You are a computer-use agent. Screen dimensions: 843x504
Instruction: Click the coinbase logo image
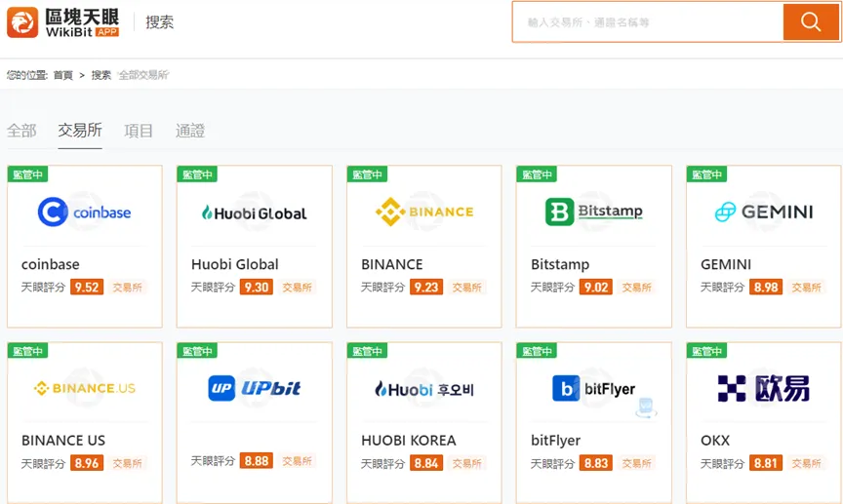(x=85, y=213)
